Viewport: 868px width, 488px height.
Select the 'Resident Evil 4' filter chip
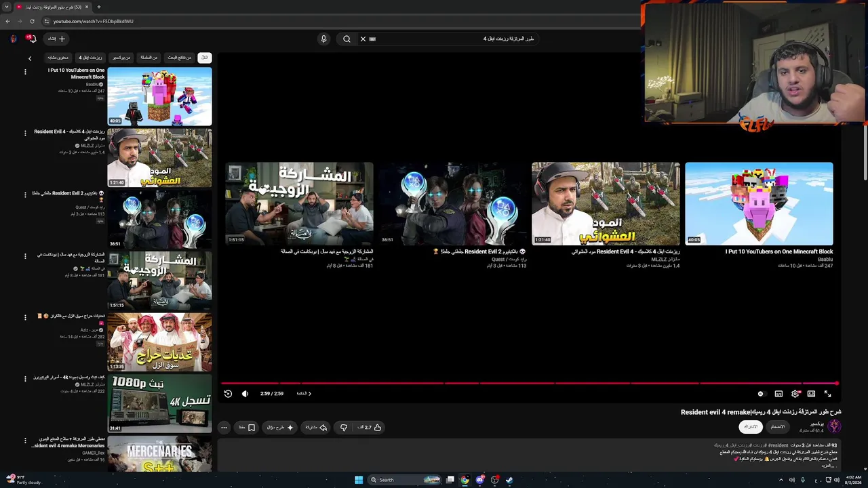(x=90, y=58)
